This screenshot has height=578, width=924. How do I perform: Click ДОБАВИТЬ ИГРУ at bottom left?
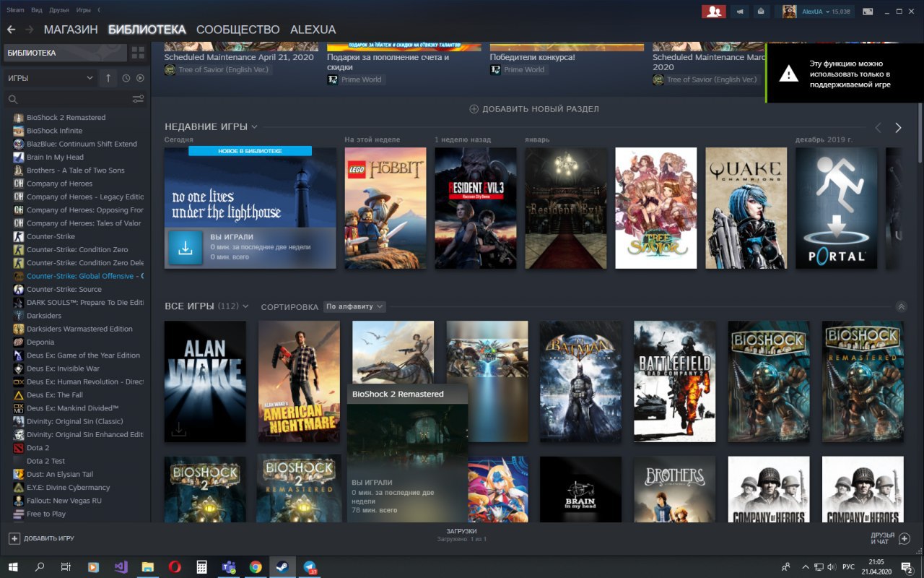pyautogui.click(x=41, y=538)
